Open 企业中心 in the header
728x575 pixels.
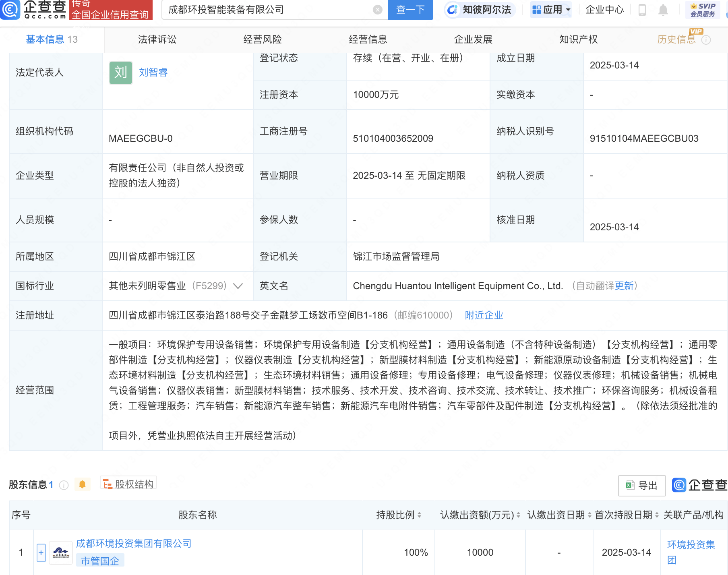click(x=604, y=10)
